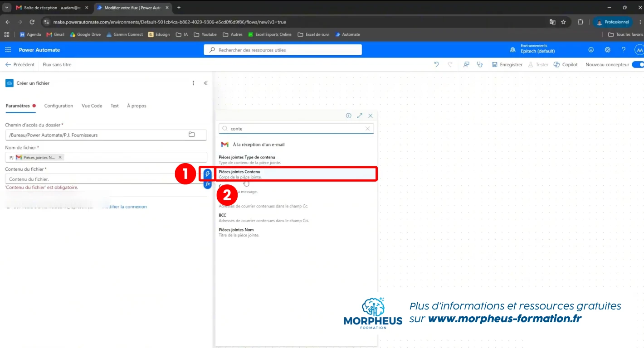This screenshot has height=348, width=644.
Task: Focus the Rechercher des ressources utiles search box
Action: click(283, 50)
